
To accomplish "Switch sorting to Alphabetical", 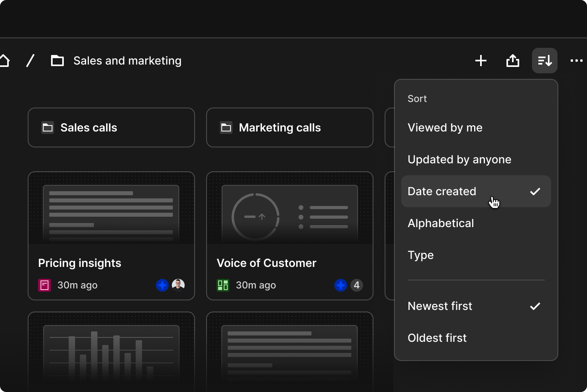I will coord(440,223).
